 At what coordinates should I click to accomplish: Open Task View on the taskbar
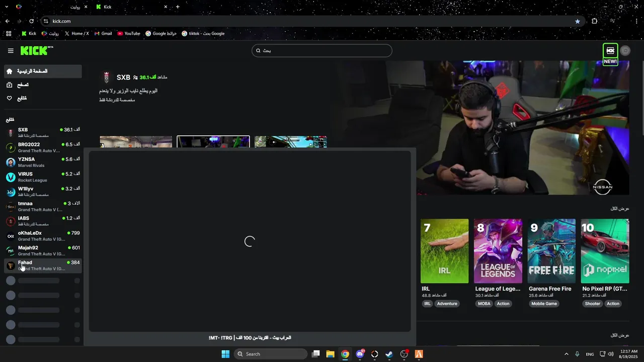click(x=315, y=354)
